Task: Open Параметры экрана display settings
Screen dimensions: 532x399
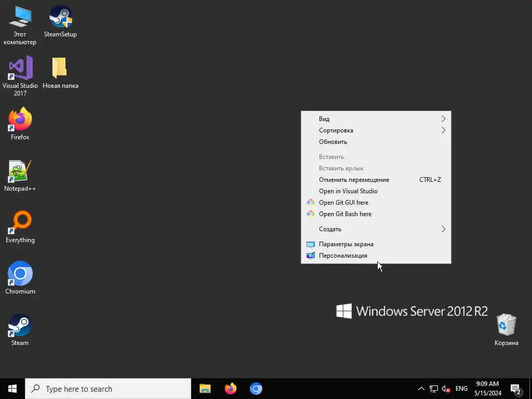Action: click(376, 244)
